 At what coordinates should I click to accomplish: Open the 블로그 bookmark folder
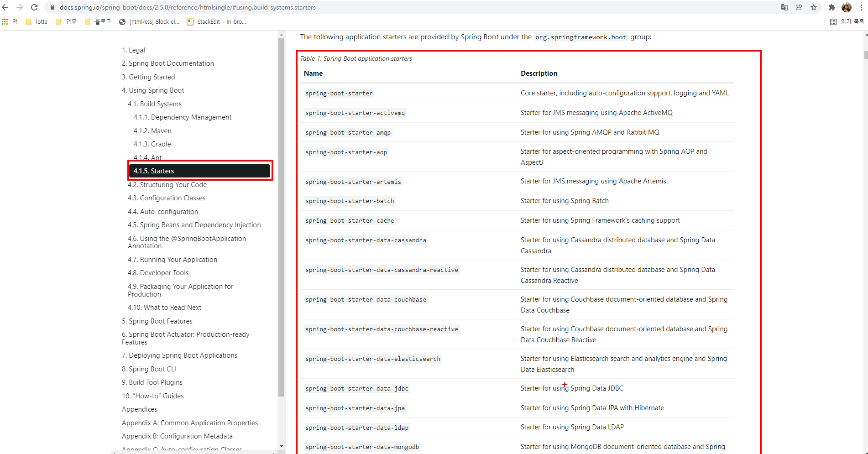point(98,21)
